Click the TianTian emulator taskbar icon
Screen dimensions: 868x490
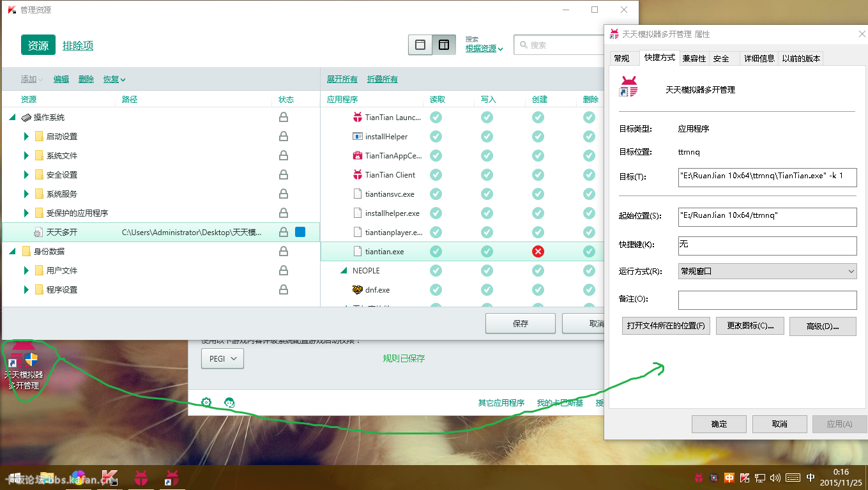[x=141, y=478]
